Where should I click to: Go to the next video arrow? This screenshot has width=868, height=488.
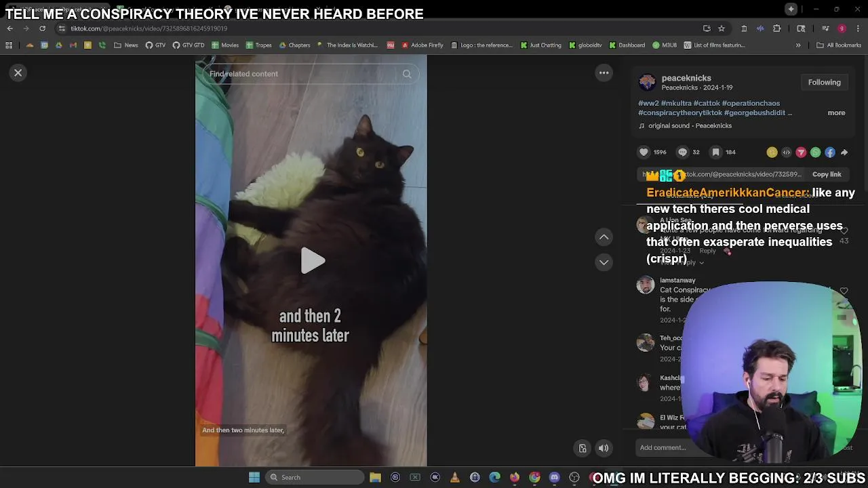coord(604,262)
